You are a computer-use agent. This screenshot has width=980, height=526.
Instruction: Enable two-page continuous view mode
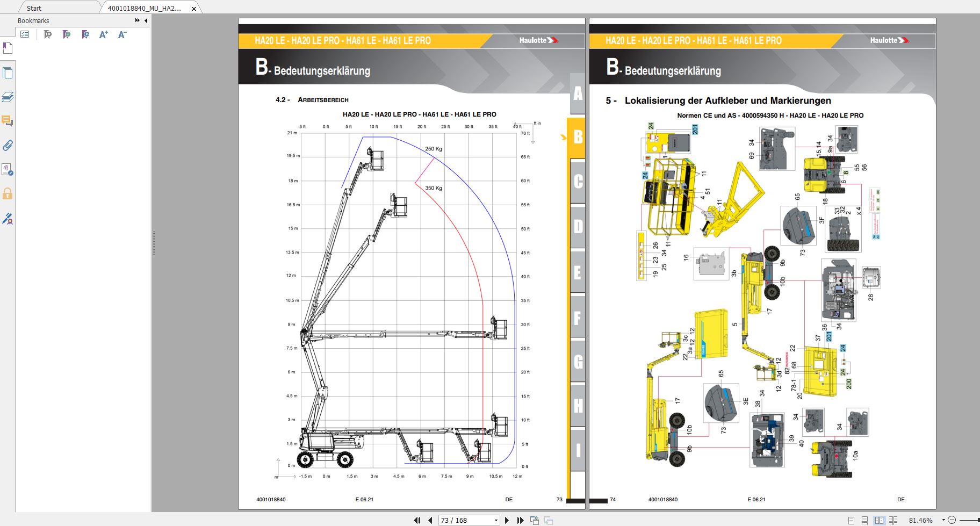892,520
